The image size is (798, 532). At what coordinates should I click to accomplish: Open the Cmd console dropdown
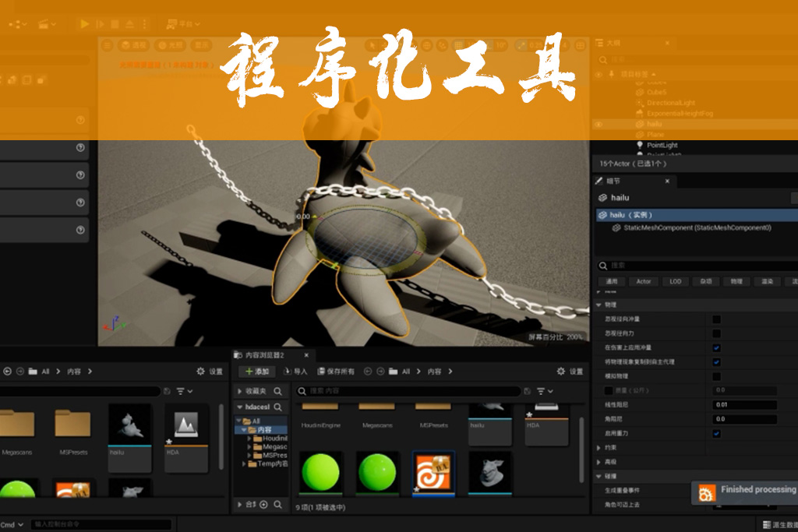12,524
